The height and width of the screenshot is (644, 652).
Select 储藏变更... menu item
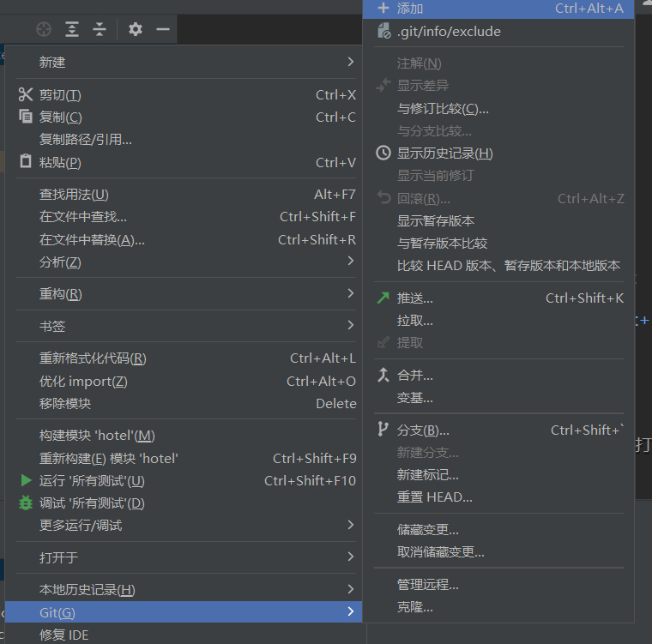click(498, 530)
